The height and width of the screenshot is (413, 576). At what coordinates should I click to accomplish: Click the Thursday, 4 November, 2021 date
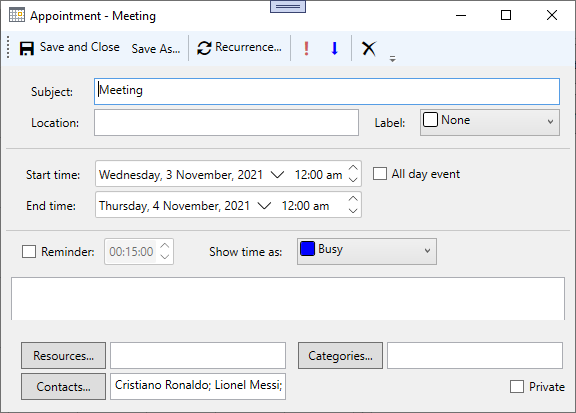click(x=174, y=206)
